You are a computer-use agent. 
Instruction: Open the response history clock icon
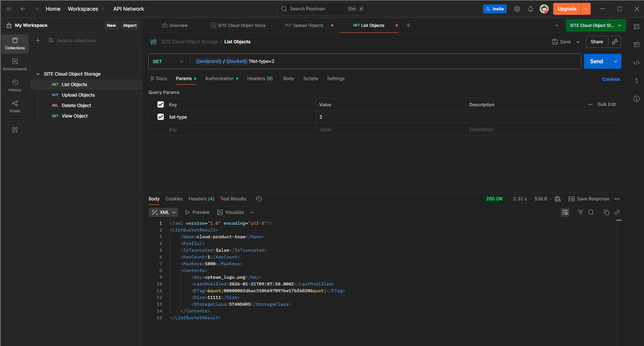(259, 199)
